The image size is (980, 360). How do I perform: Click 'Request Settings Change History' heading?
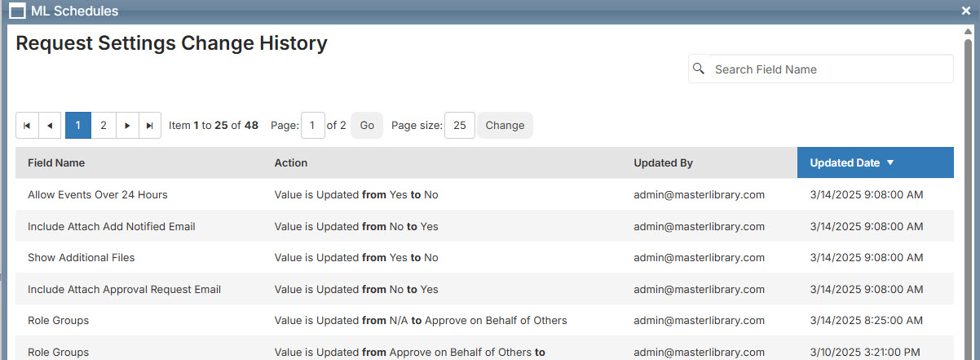172,43
